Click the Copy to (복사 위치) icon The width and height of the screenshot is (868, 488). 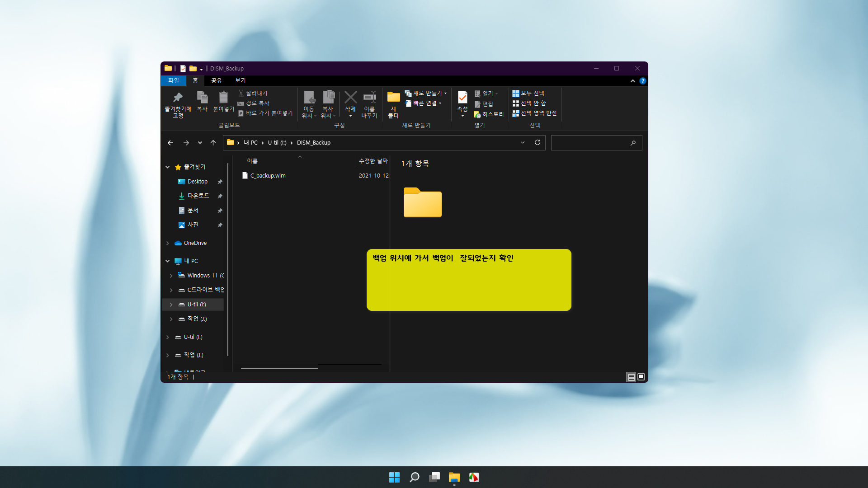[x=328, y=97]
